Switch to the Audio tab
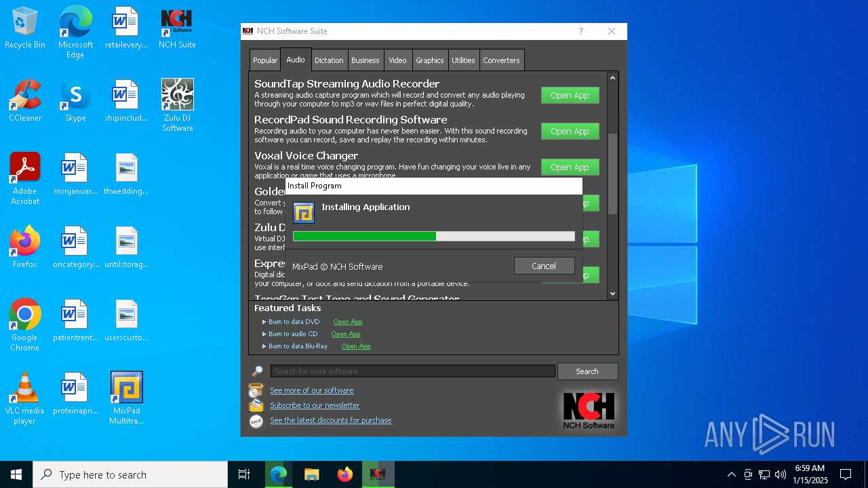Viewport: 868px width, 488px height. coord(296,60)
